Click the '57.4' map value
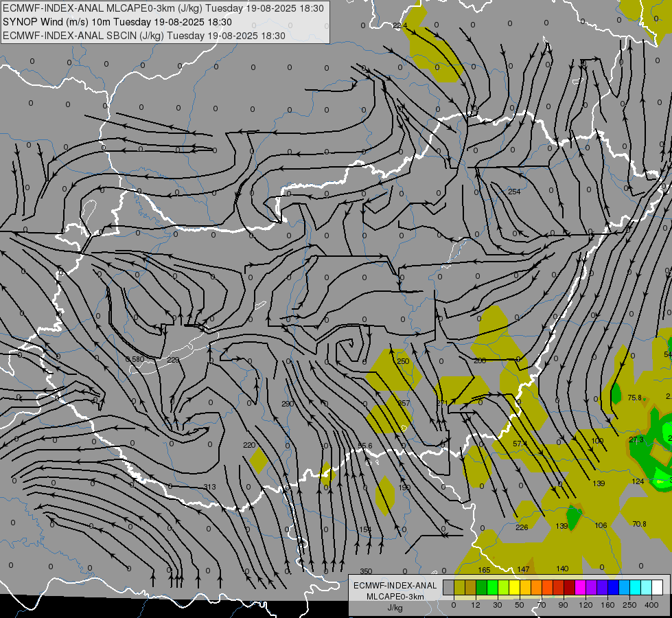672x618 pixels. click(x=520, y=444)
